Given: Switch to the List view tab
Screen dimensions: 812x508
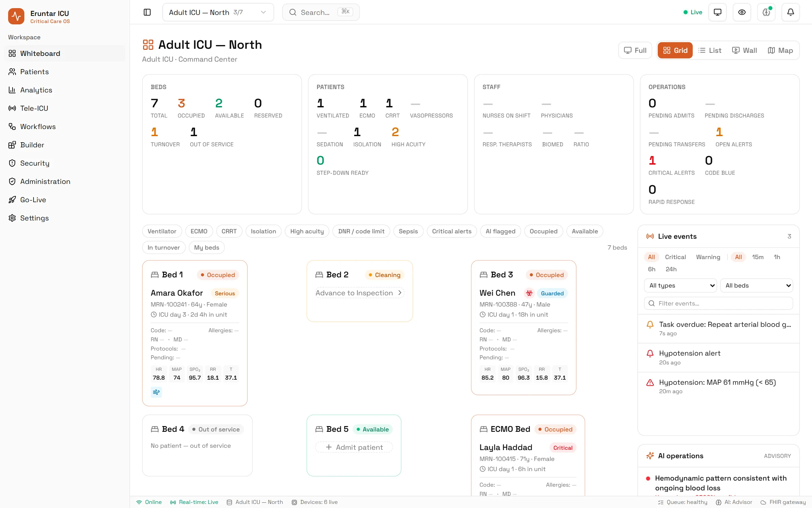Looking at the screenshot, I should pyautogui.click(x=710, y=50).
